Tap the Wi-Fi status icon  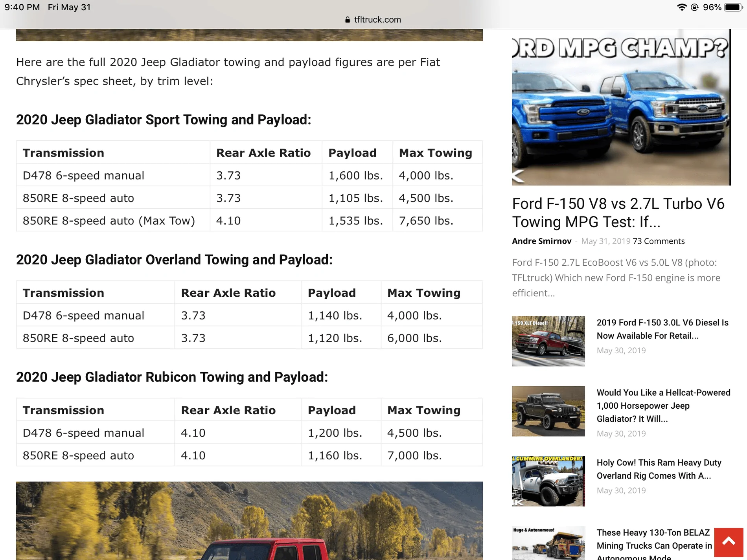681,7
